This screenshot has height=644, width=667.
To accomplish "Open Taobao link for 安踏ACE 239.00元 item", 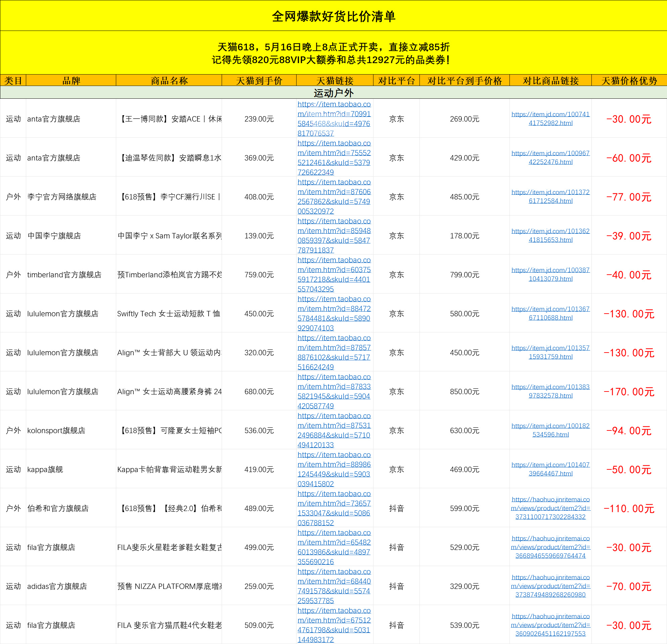I will tap(334, 119).
